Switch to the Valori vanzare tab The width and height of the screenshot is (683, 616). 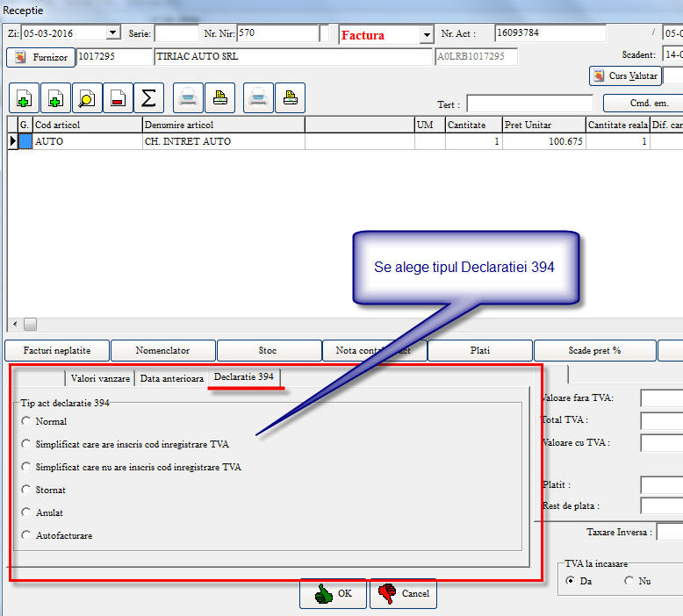click(100, 378)
